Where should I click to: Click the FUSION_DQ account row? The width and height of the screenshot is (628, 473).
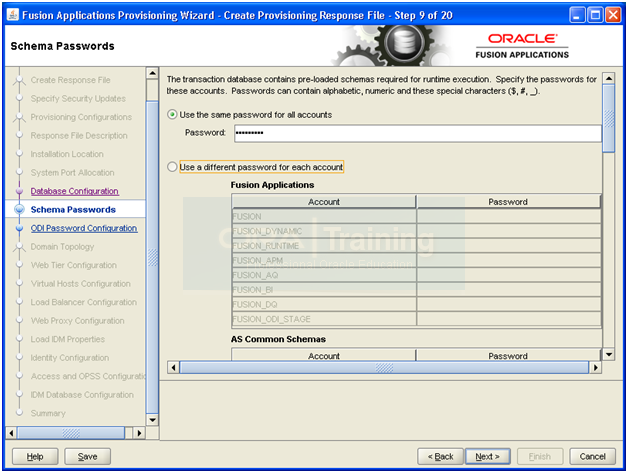pos(416,304)
